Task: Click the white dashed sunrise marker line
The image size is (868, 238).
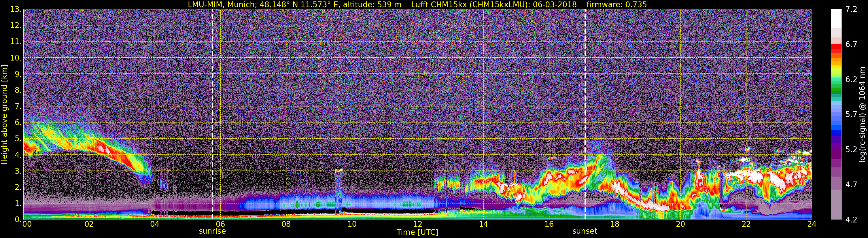Action: (x=212, y=114)
